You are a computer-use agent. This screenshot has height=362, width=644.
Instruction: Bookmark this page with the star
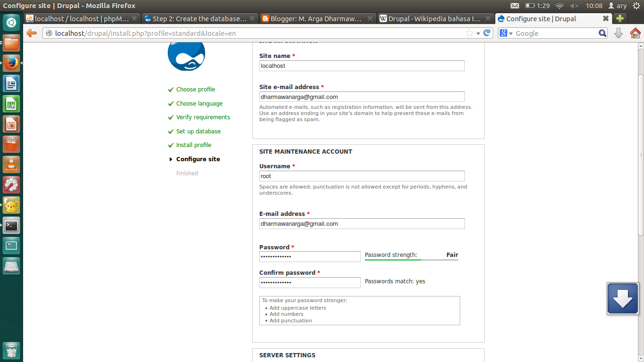click(x=470, y=33)
